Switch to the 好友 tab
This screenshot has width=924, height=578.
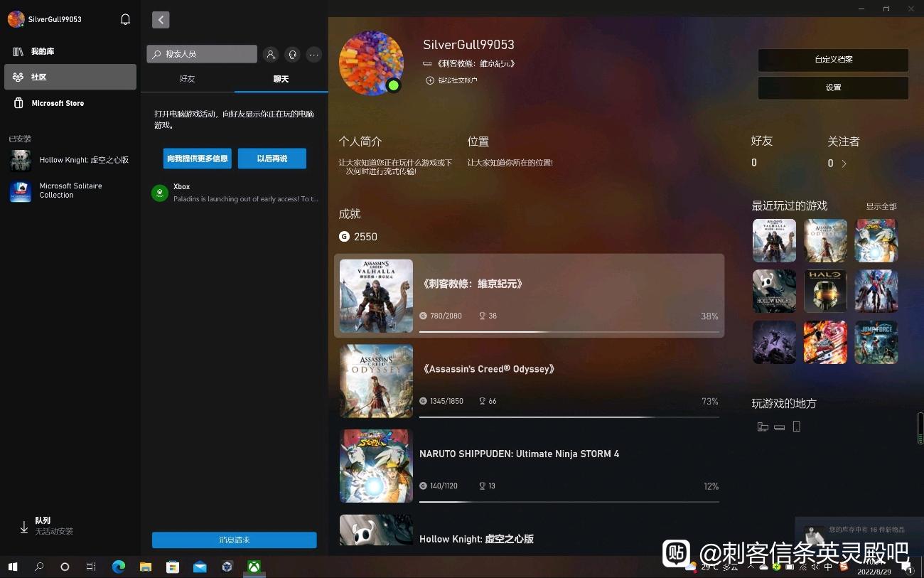(188, 79)
